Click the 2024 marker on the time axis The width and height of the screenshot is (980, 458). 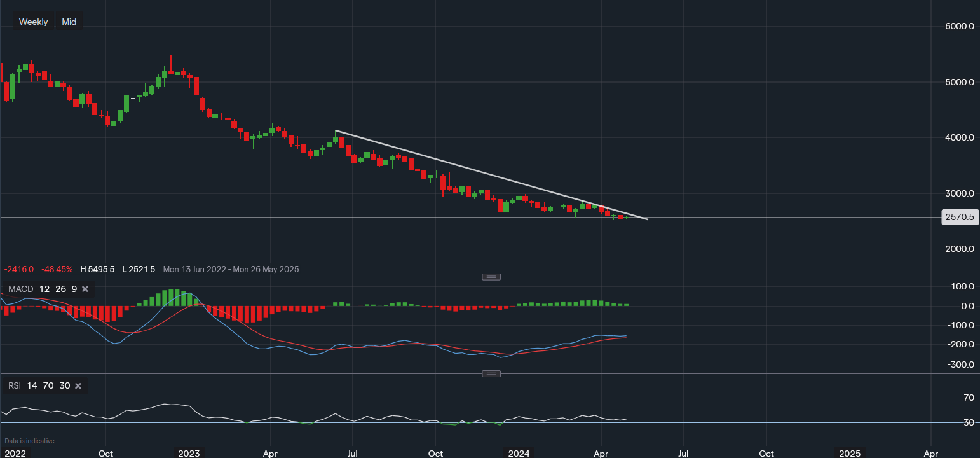519,454
